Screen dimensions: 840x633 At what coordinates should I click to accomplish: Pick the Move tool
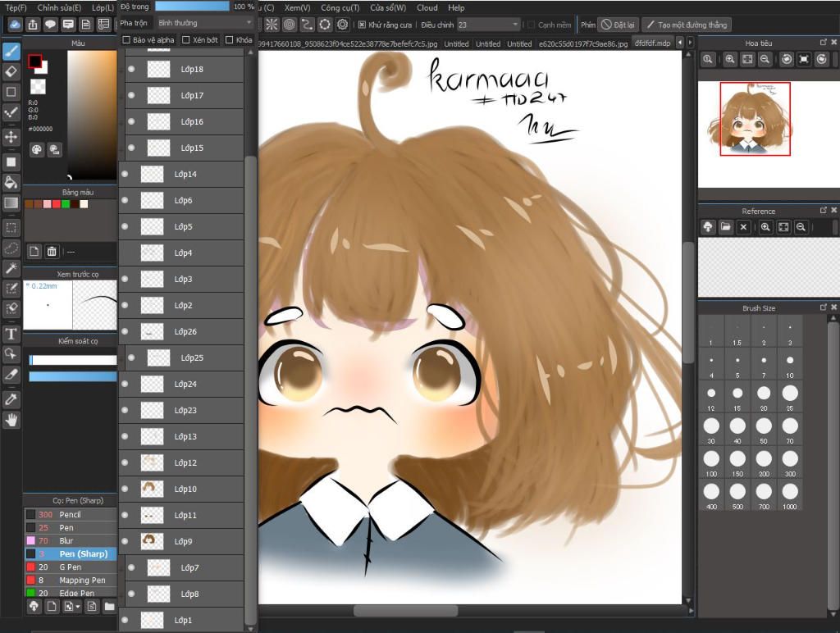point(11,137)
